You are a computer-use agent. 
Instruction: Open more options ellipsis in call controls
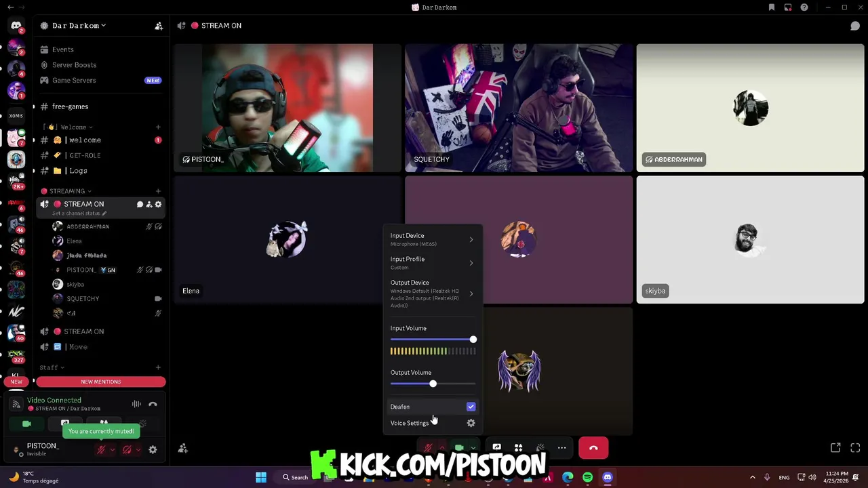561,448
